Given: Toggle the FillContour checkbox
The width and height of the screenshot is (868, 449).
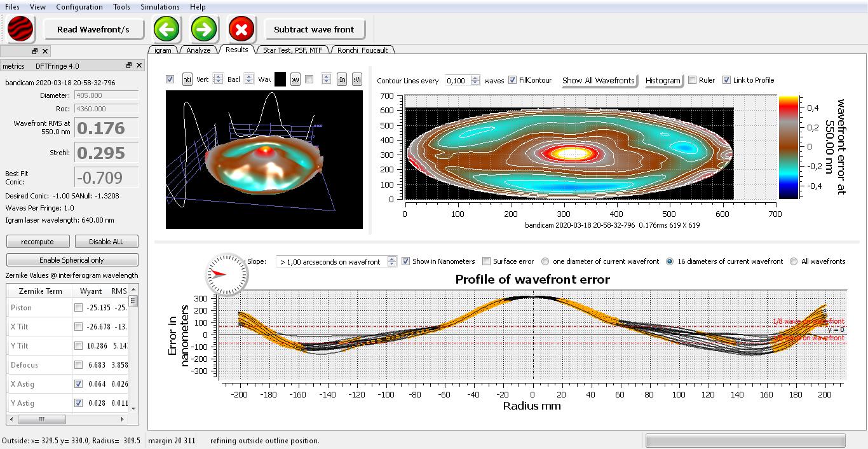Looking at the screenshot, I should [x=513, y=80].
